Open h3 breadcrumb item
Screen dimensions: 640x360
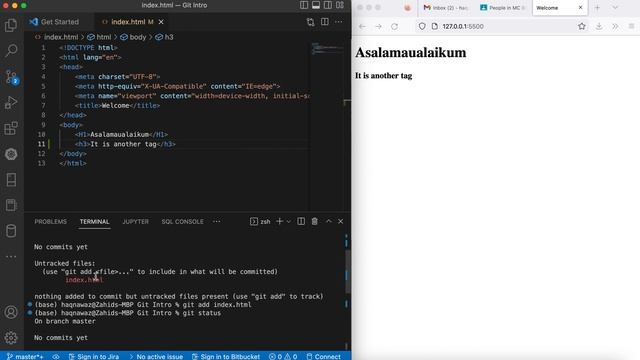pos(164,37)
